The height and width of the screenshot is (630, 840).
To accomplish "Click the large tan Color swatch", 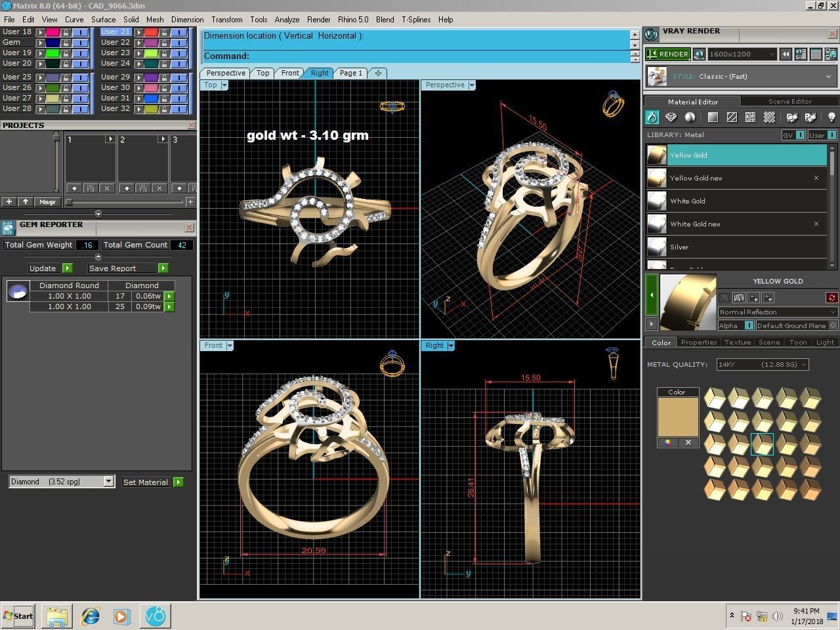I will (677, 417).
